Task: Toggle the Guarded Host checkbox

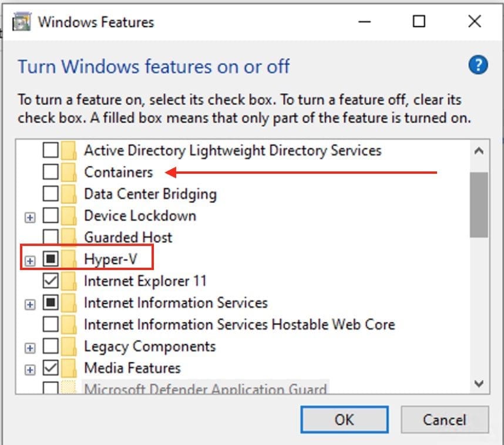Action: tap(51, 237)
